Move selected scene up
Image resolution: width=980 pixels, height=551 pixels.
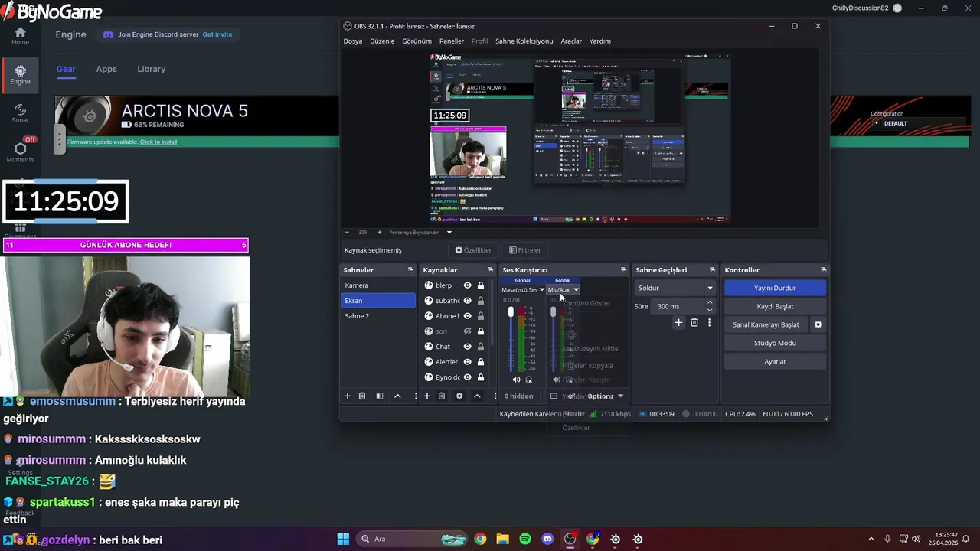tap(397, 396)
